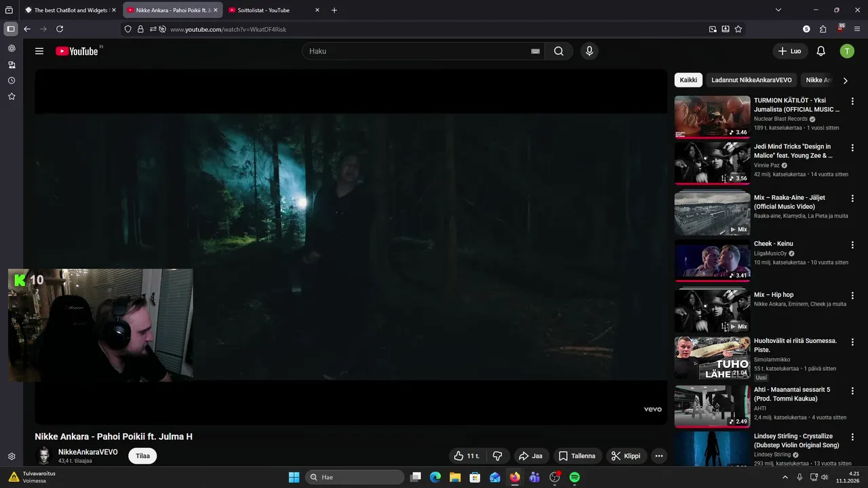The height and width of the screenshot is (488, 868).
Task: Open sidebar history clock icon
Action: 12,81
